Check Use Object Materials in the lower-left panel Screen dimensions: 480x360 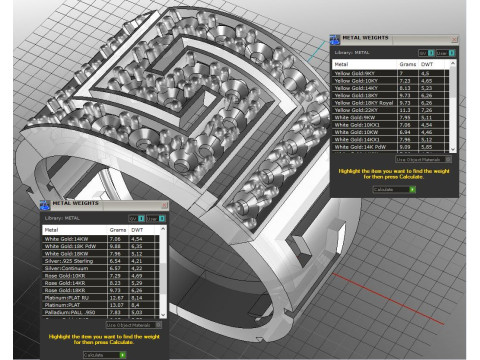134,325
